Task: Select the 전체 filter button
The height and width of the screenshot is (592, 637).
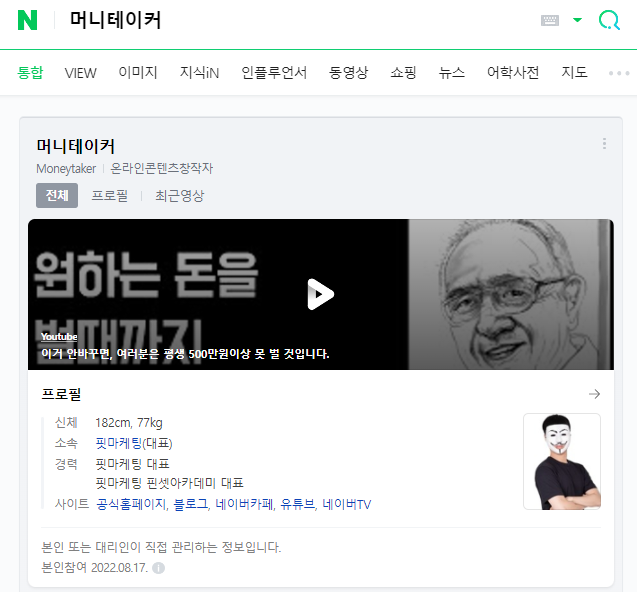Action: click(x=57, y=195)
